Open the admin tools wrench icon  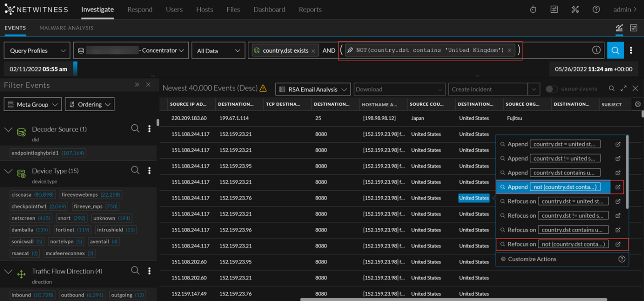pos(575,10)
